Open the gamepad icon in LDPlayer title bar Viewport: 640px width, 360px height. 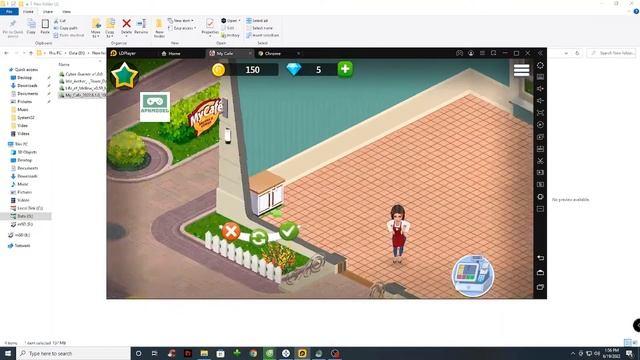point(459,53)
